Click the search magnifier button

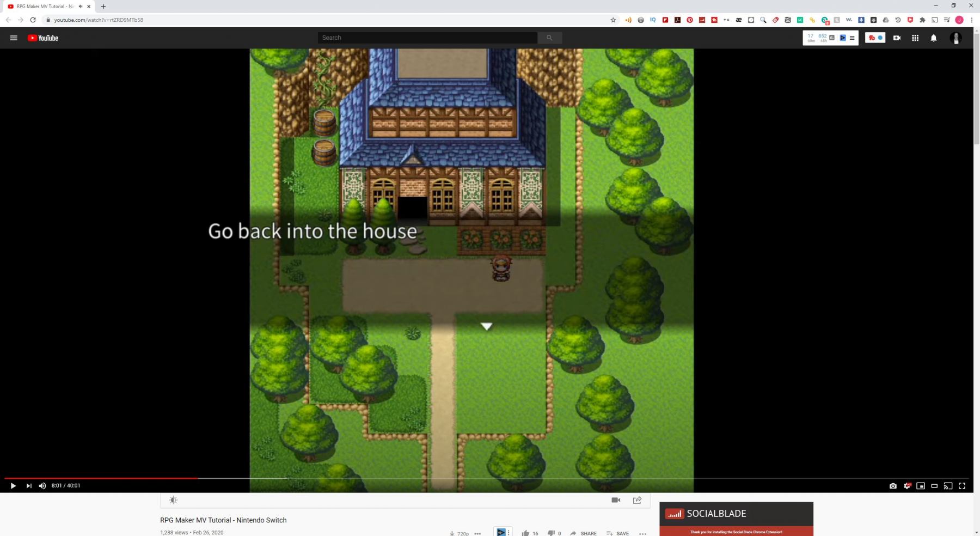(x=550, y=38)
